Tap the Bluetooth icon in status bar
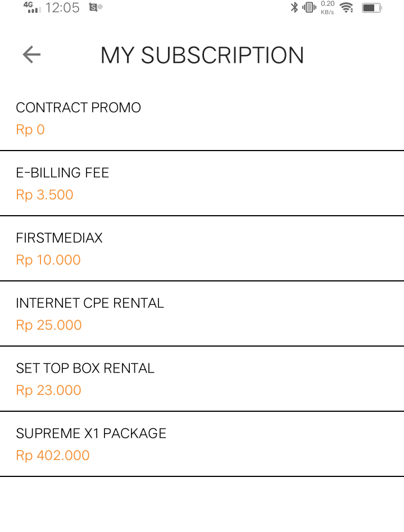Screen dimensions: 404x532 click(x=293, y=8)
